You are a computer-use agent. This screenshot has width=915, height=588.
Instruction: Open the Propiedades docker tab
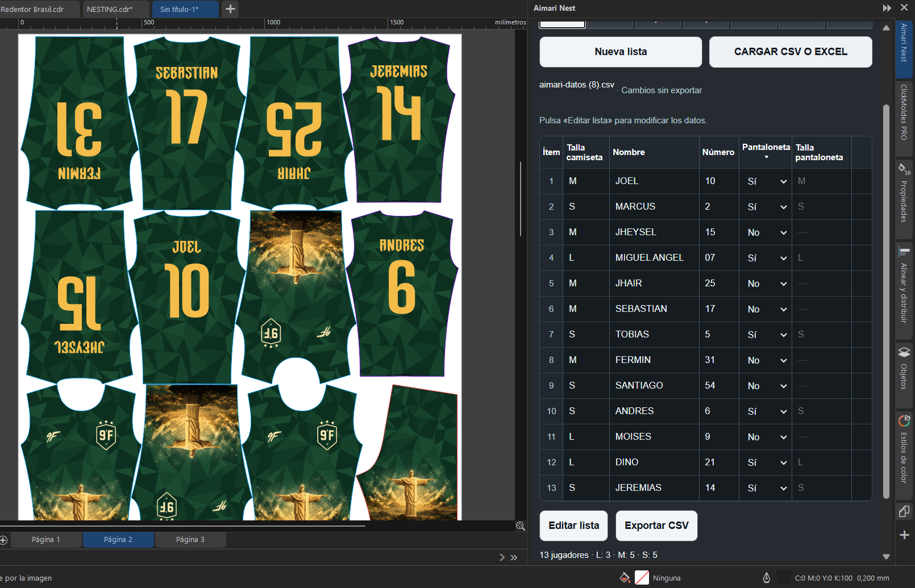(904, 200)
